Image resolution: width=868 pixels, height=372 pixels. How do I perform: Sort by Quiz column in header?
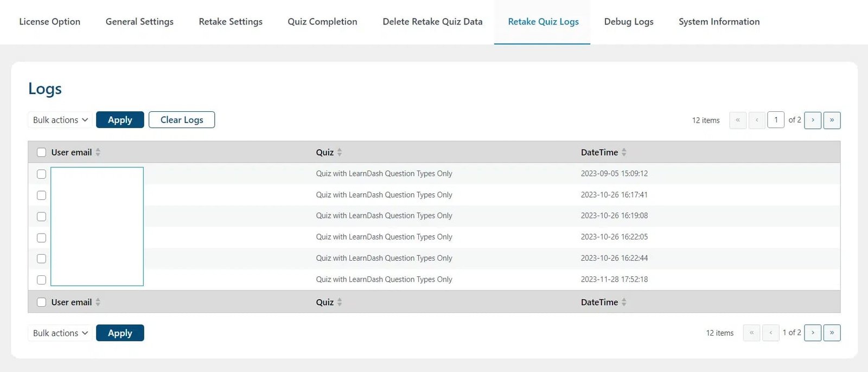(329, 153)
